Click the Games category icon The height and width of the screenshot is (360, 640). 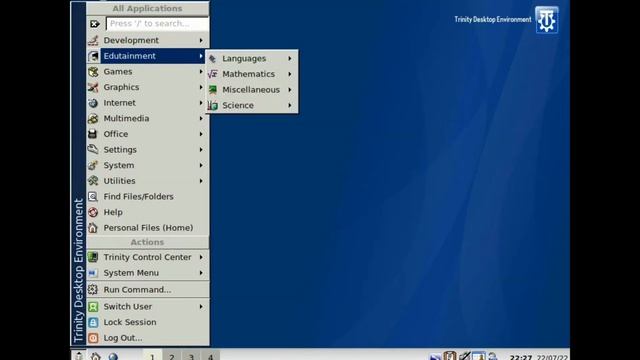(x=93, y=71)
